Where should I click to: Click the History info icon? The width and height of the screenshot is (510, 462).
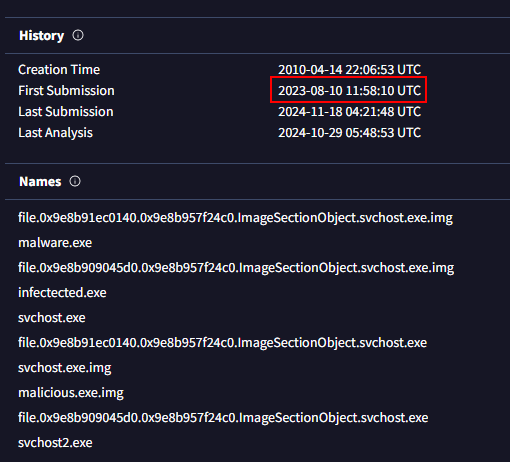click(x=78, y=35)
